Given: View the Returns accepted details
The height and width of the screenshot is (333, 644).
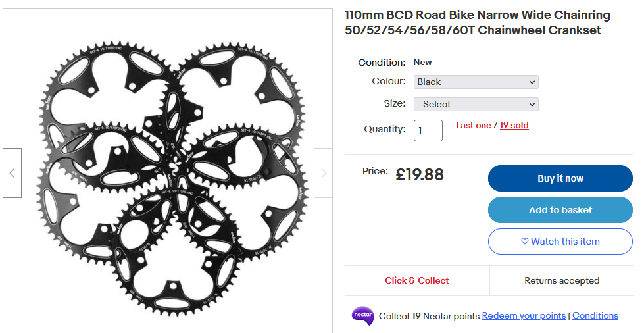Looking at the screenshot, I should pos(562,280).
